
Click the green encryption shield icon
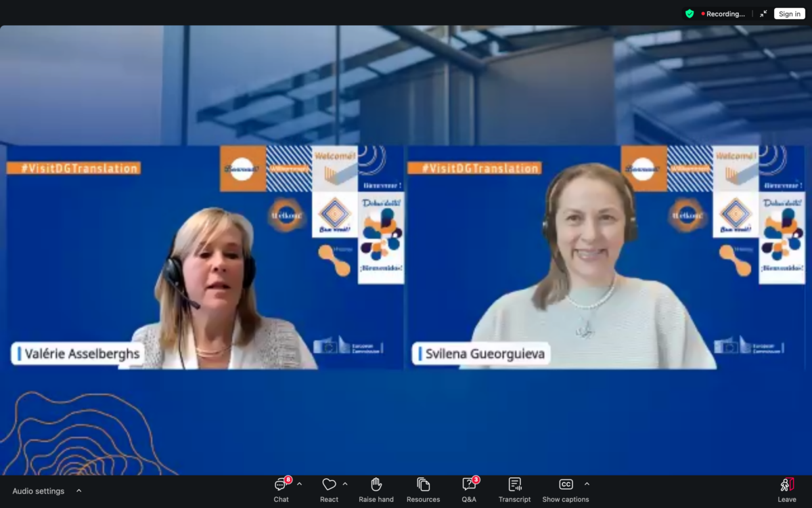(690, 14)
